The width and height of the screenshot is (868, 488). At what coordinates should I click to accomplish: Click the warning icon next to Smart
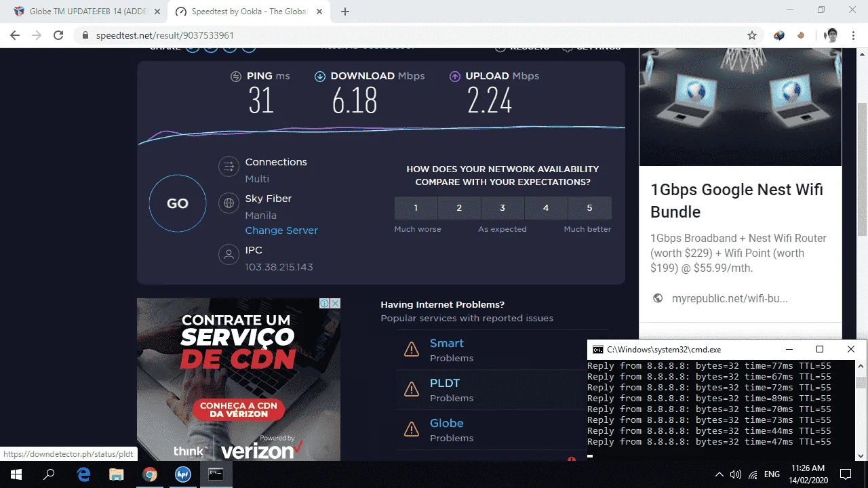click(x=412, y=350)
